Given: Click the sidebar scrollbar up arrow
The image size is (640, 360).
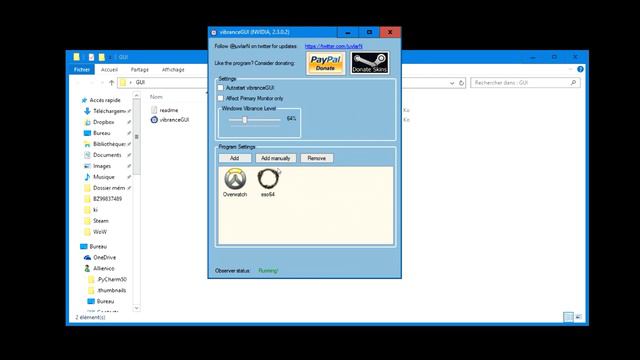Looking at the screenshot, I should pyautogui.click(x=137, y=96).
